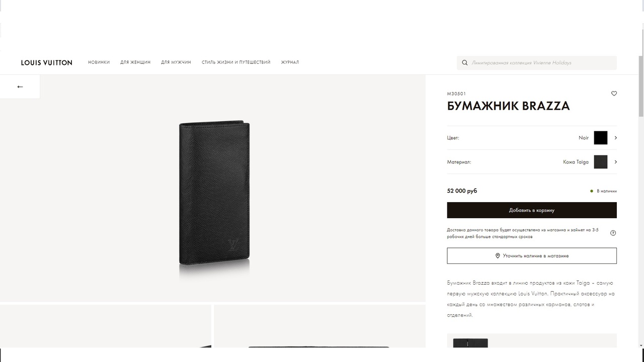Click Уточнить наличие в магазине button
Viewport: 644px width, 362px height.
coord(532,256)
